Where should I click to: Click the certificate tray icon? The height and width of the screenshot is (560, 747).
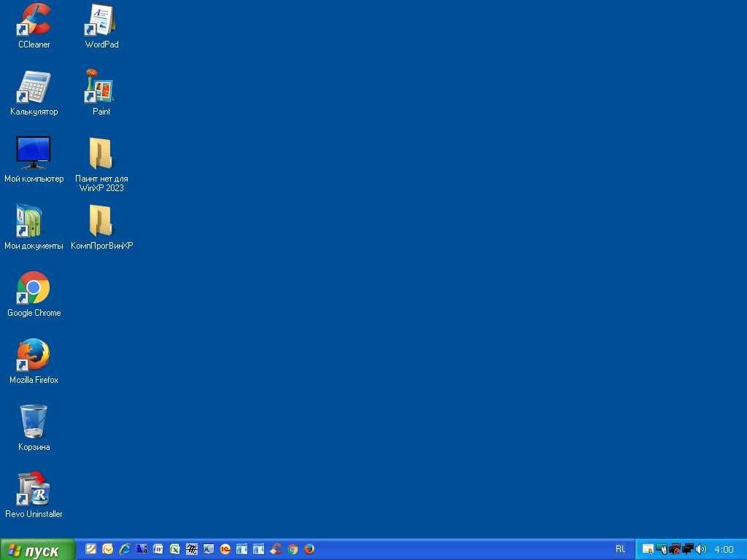coord(648,549)
